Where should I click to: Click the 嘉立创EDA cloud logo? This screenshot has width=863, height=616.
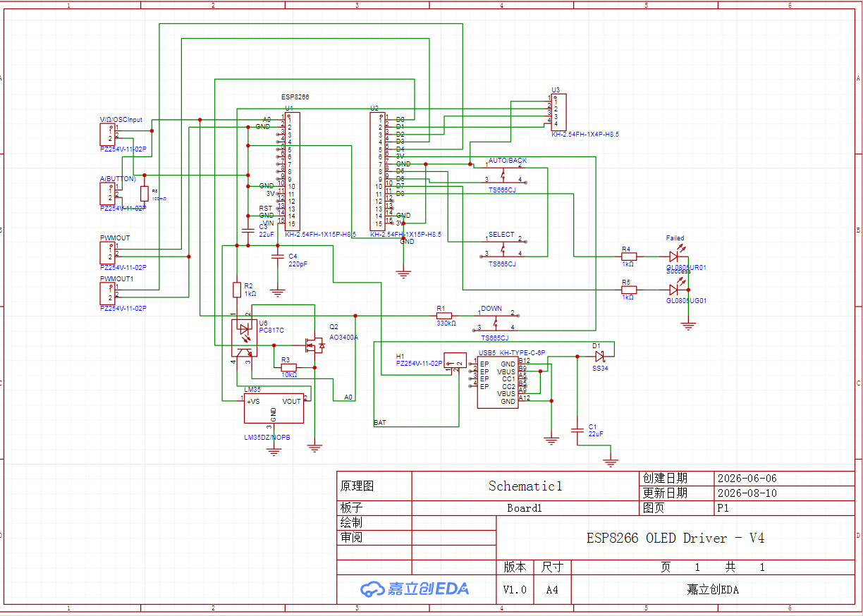click(x=414, y=589)
